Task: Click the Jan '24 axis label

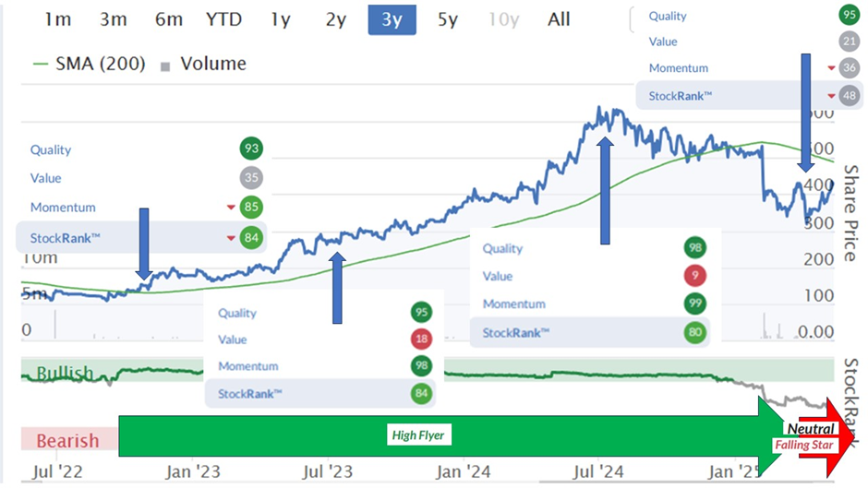Action: pyautogui.click(x=463, y=472)
